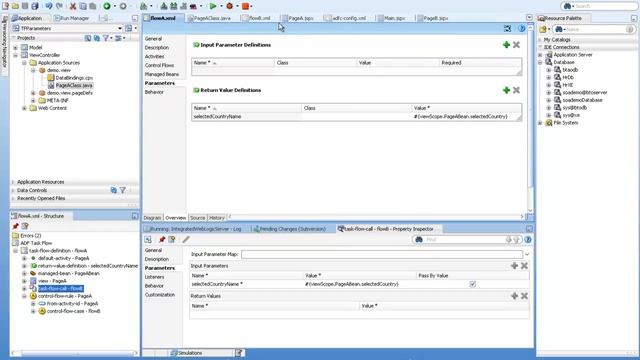Screen dimensions: 640x360
Task: Click the pencil edit icon in Property Inspector
Action: coord(186,240)
